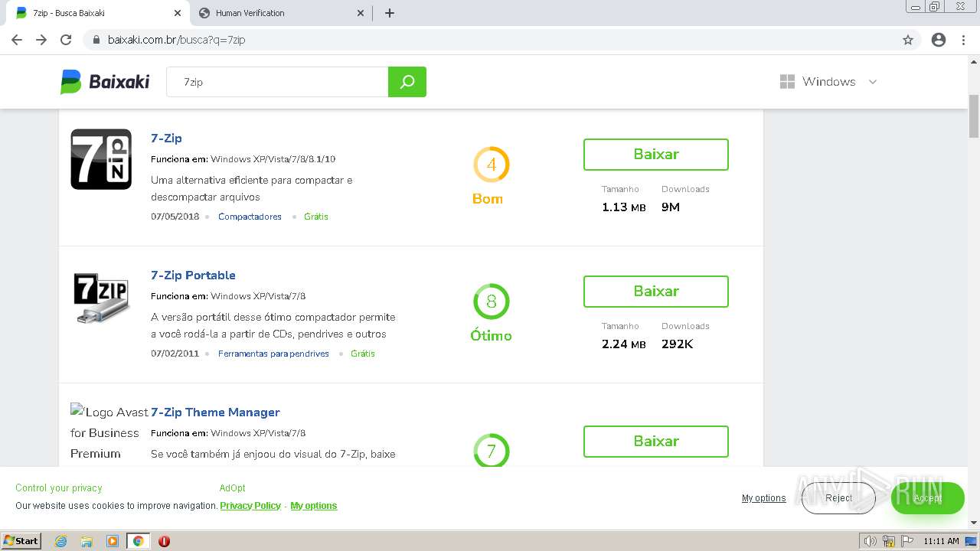Switch to Human Verification tab
The height and width of the screenshot is (551, 980).
(281, 13)
